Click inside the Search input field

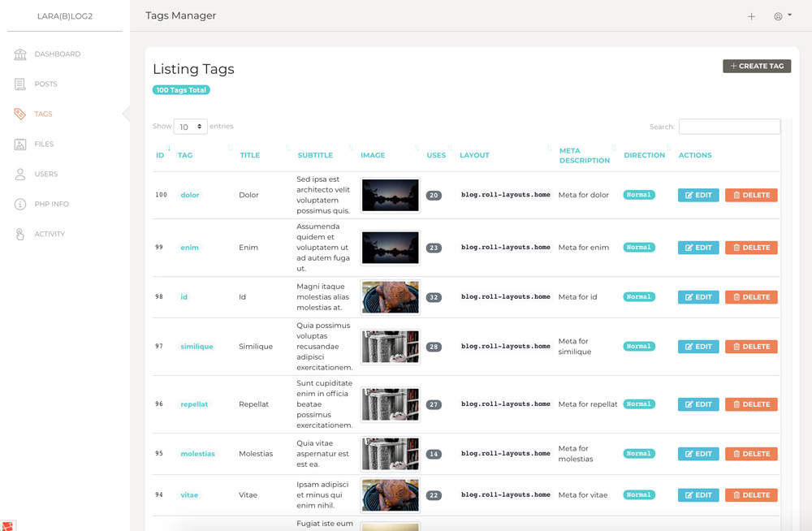point(728,126)
